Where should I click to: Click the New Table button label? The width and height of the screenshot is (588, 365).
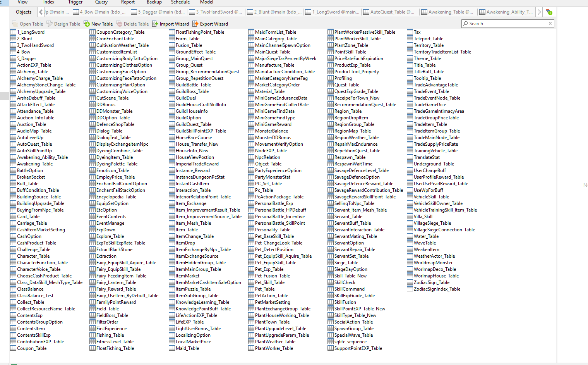pyautogui.click(x=102, y=24)
